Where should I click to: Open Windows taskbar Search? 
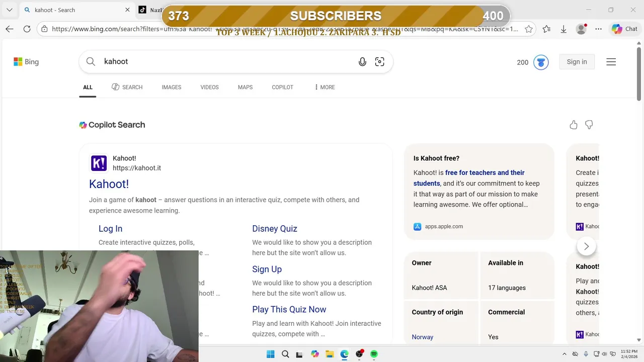[285, 354]
